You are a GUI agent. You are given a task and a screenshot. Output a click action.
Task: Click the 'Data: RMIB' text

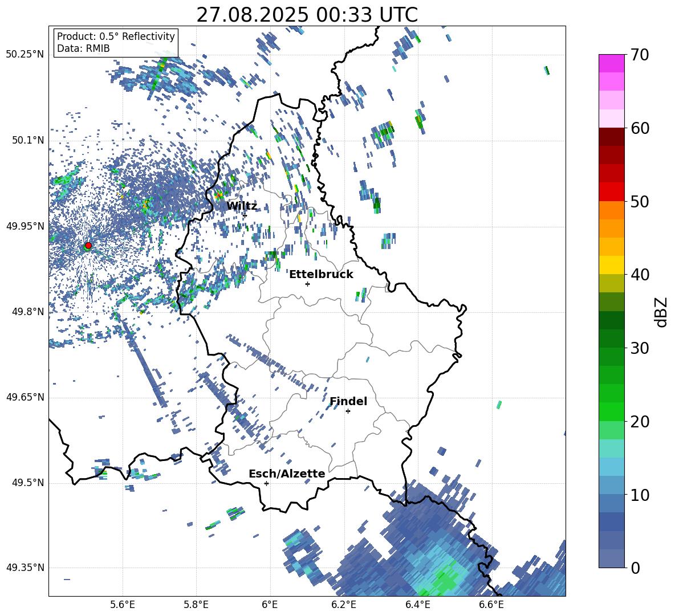click(83, 48)
